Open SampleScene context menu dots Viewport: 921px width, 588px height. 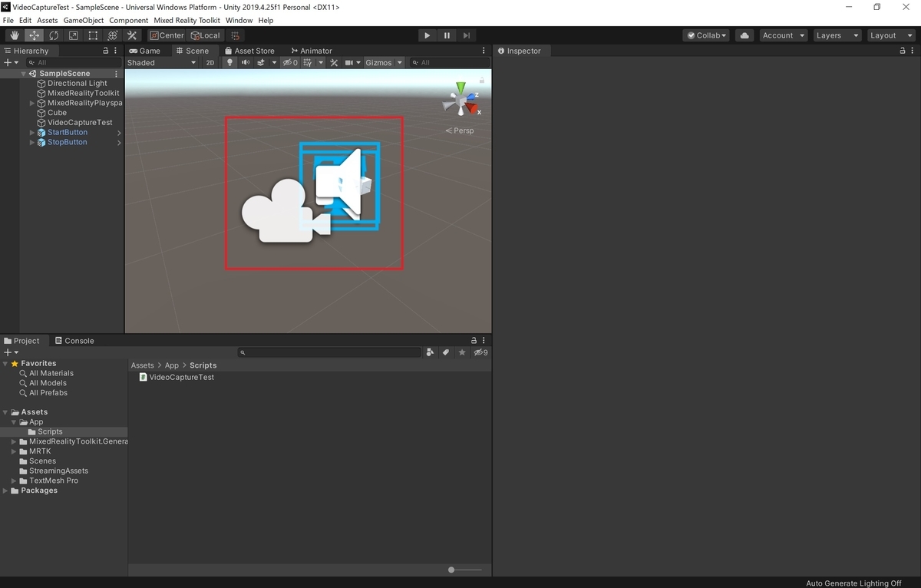click(x=117, y=74)
